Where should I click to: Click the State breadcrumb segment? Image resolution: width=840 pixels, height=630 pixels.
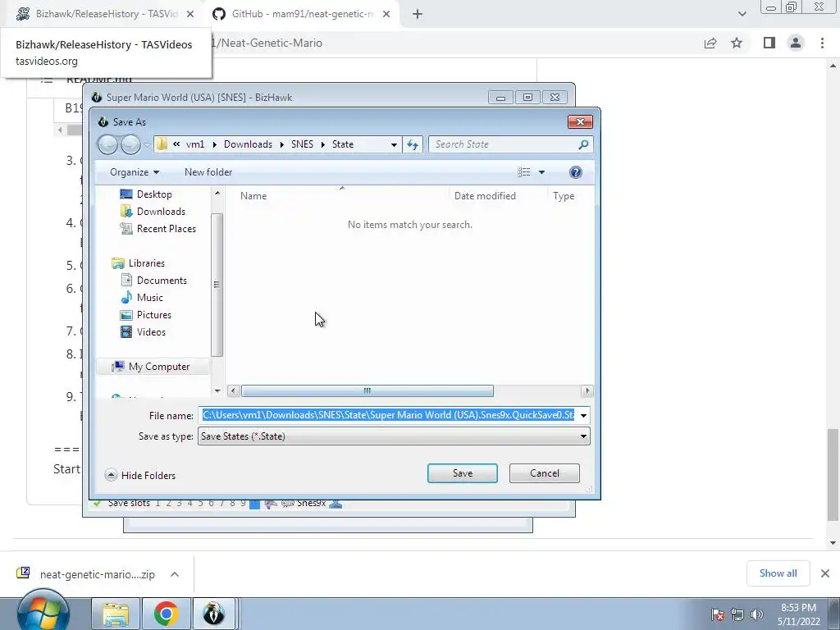(x=343, y=144)
